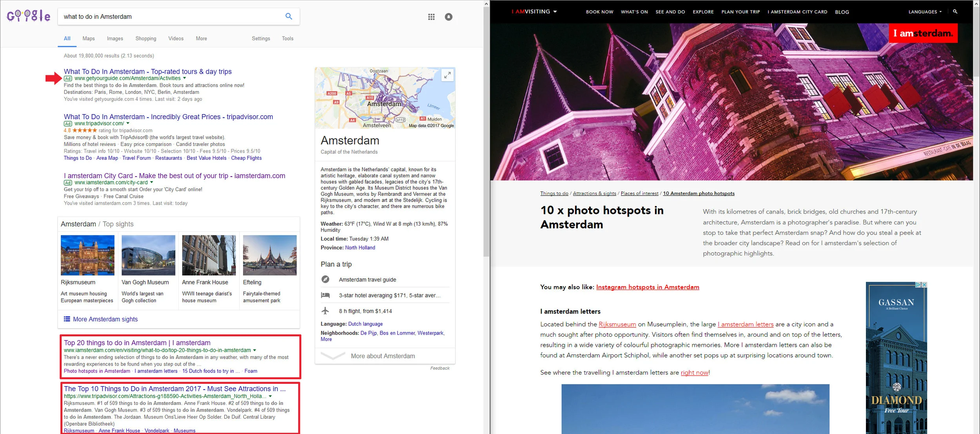Open dropdown arrow next to tripadvisor.com ad URL

click(128, 123)
